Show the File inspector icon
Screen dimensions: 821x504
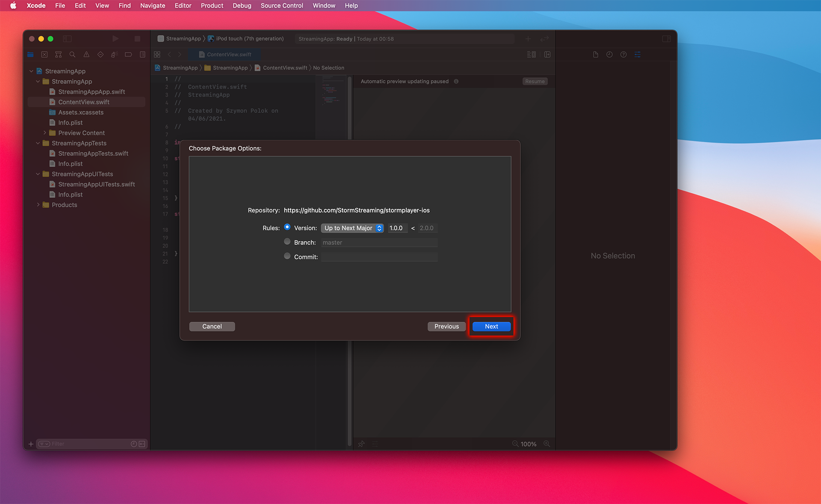coord(596,54)
